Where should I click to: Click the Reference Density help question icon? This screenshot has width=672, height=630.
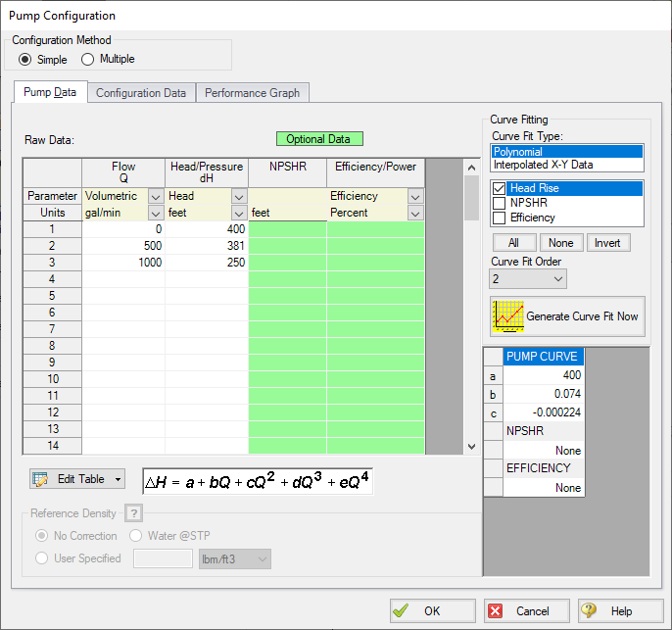pos(133,513)
